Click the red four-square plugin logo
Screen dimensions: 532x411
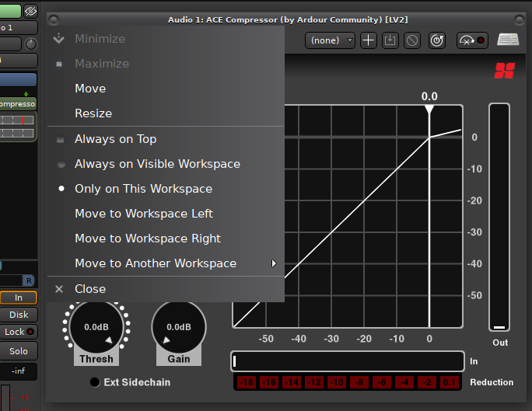coord(504,71)
